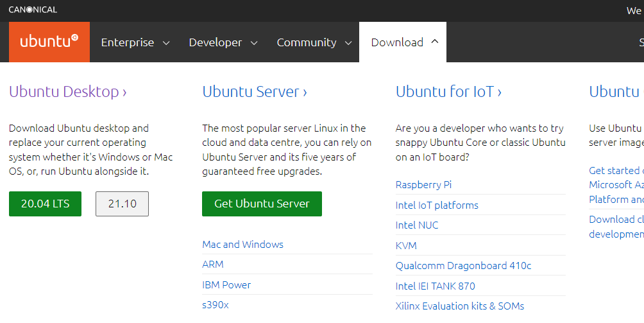Close the Download menu tab
644x323 pixels.
click(403, 42)
